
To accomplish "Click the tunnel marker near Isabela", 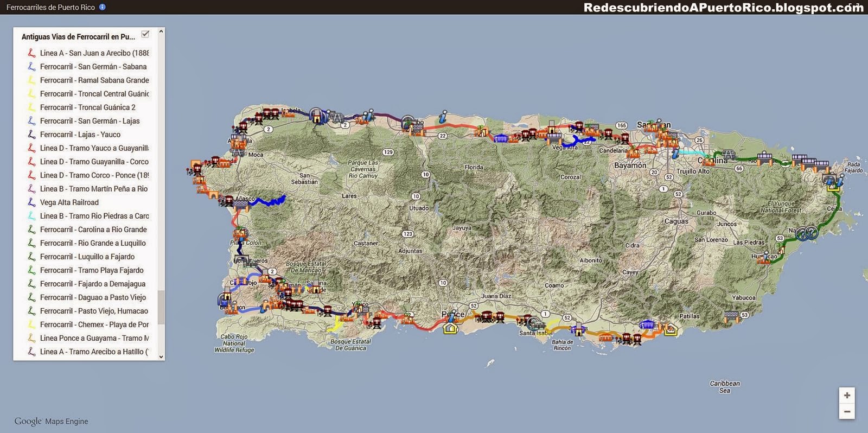I will pos(316,115).
